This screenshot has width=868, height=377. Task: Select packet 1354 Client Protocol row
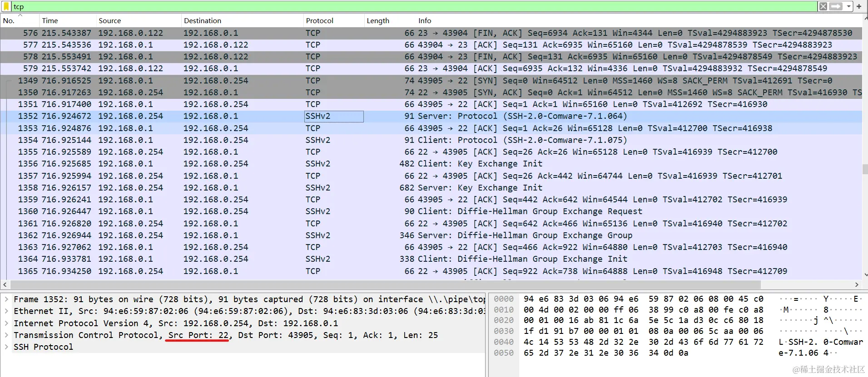coord(431,140)
